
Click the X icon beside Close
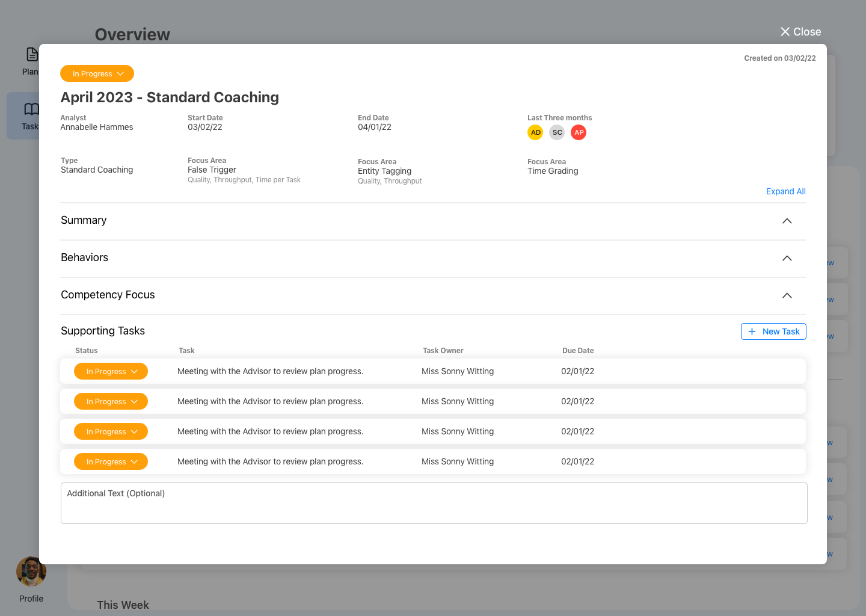click(x=785, y=31)
